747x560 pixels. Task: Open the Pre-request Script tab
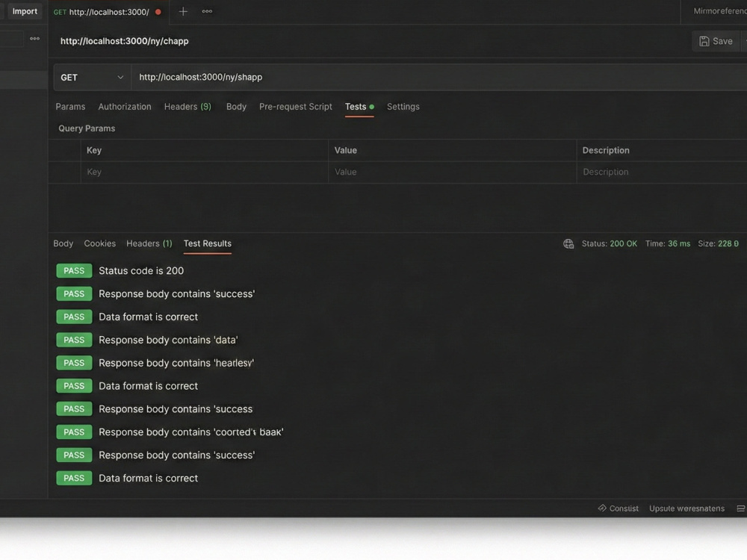(x=296, y=107)
